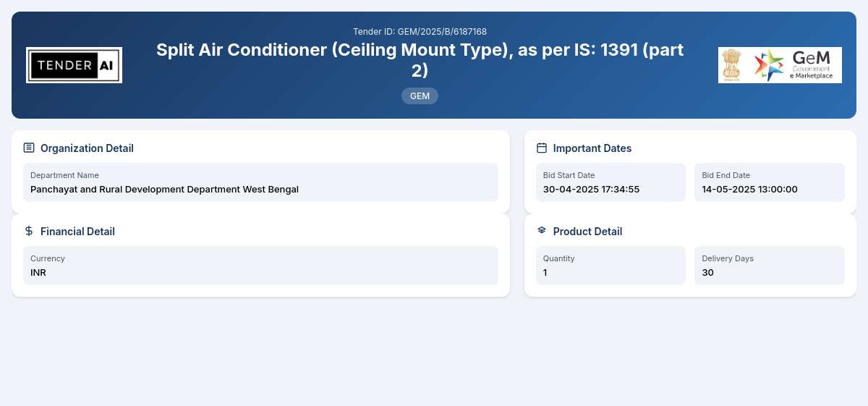Image resolution: width=868 pixels, height=406 pixels.
Task: Click the Product Detail layers icon
Action: click(x=542, y=231)
